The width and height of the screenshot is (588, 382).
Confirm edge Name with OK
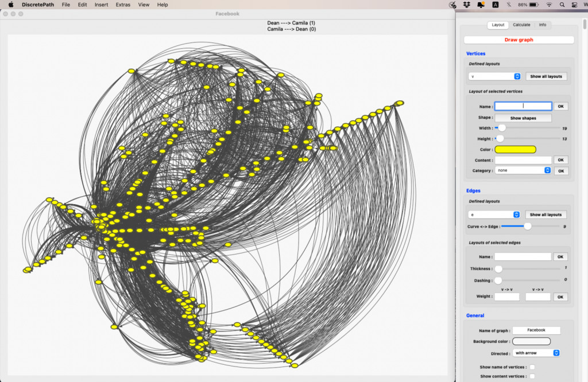click(x=560, y=257)
